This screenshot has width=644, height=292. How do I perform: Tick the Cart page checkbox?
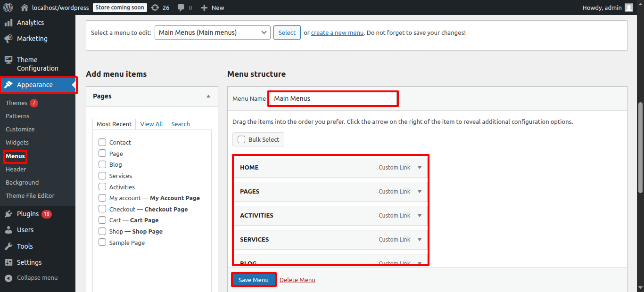tap(102, 220)
